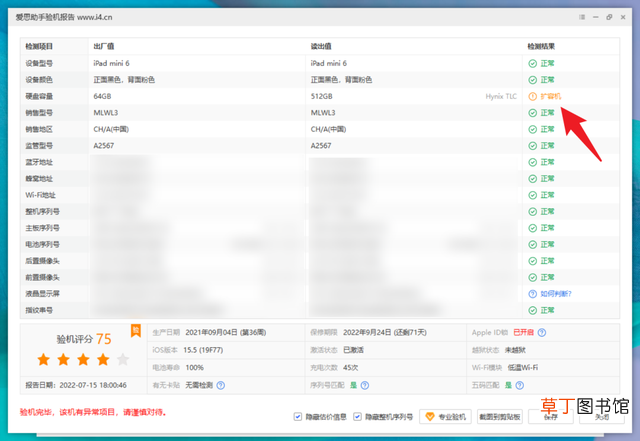Screen dimensions: 640x441
Task: Click the check icon in the 设备型号 row
Action: point(533,63)
